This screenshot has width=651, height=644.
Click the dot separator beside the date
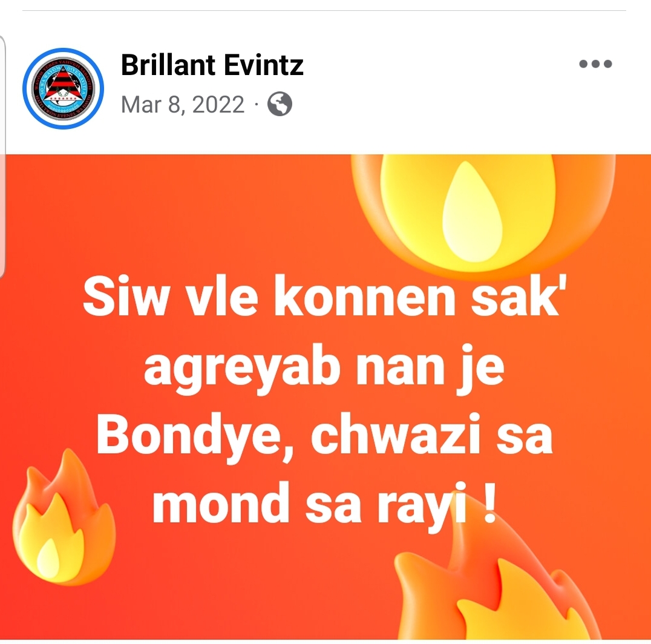(x=256, y=104)
